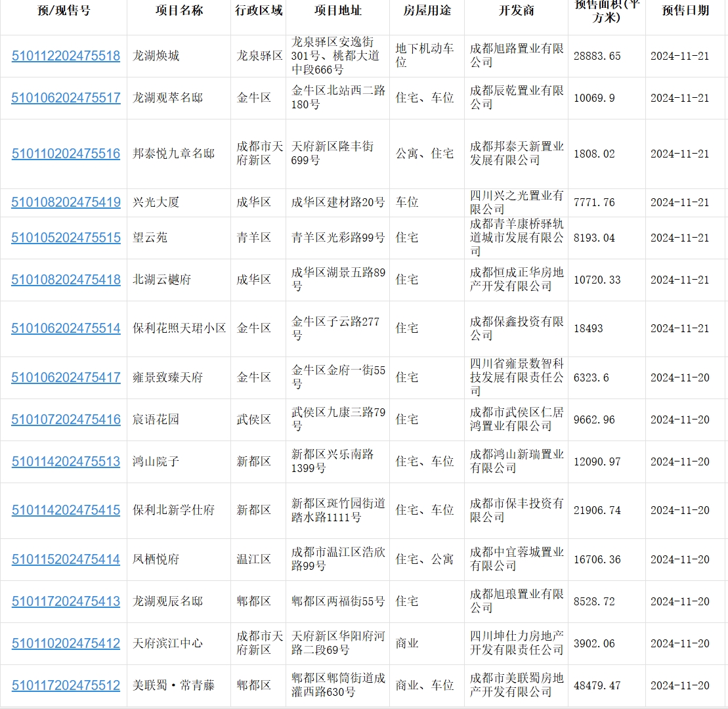Click developer 成都邦泰天新置业发展有限公司
The image size is (728, 709).
516,153
